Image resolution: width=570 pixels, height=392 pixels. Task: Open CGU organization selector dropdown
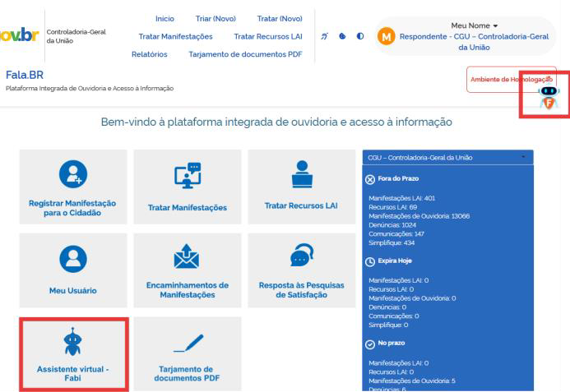(x=447, y=158)
